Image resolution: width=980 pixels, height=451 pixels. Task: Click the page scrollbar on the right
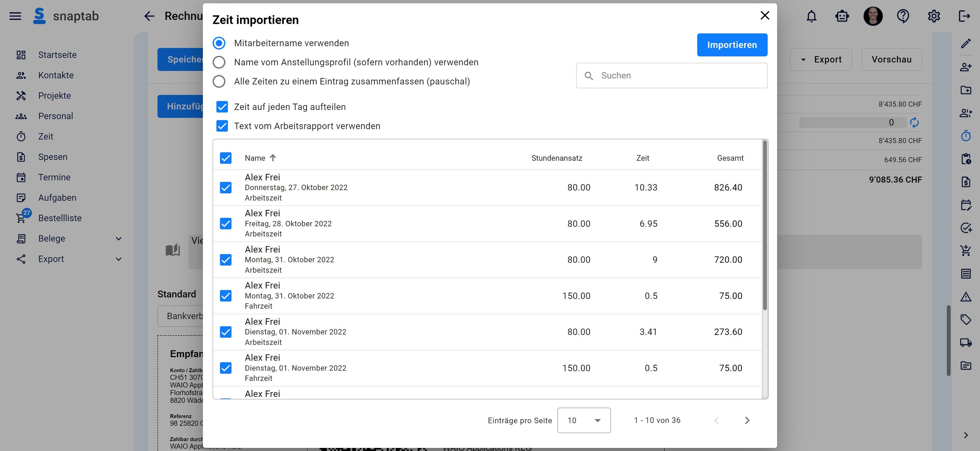[x=949, y=341]
